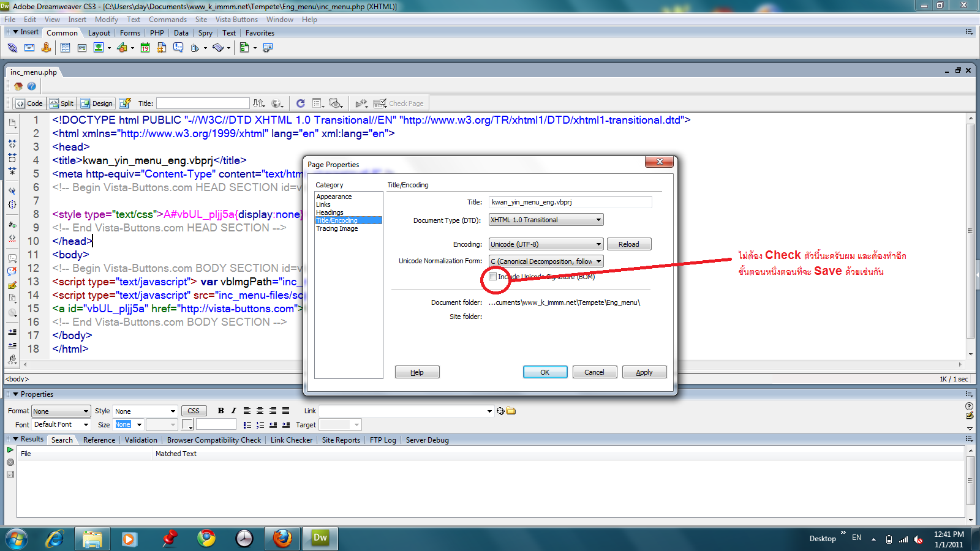Click the Refresh Design View icon

pyautogui.click(x=300, y=103)
